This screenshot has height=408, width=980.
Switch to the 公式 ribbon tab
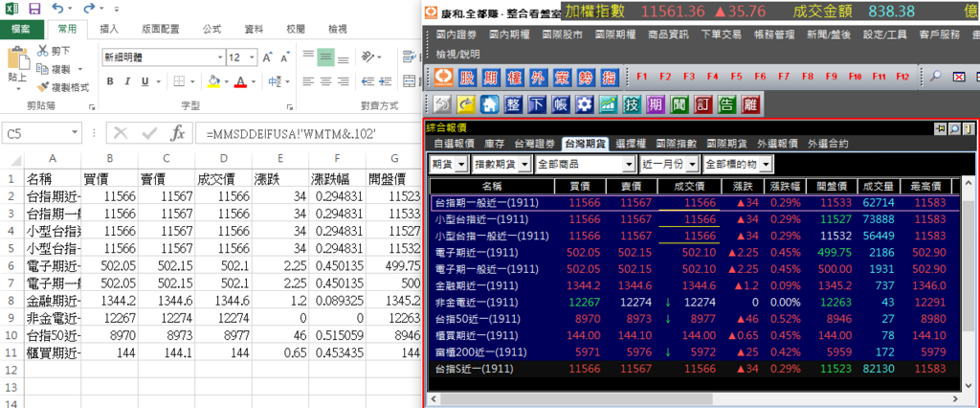pos(212,29)
